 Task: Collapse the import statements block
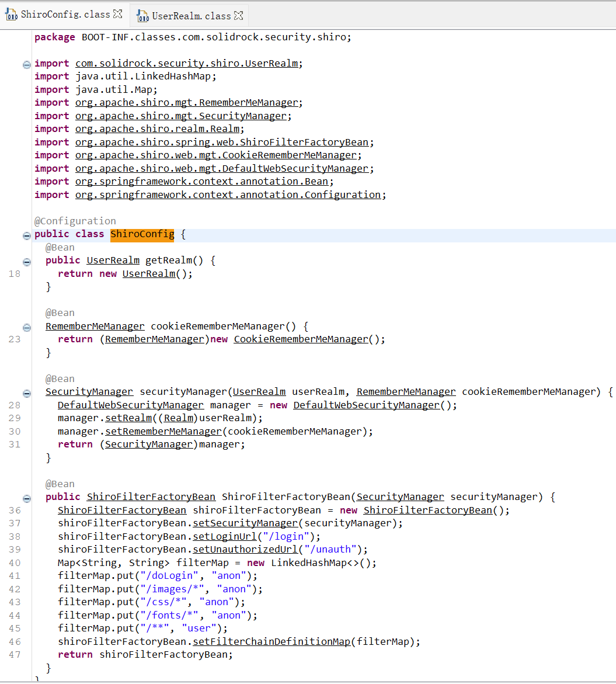26,64
